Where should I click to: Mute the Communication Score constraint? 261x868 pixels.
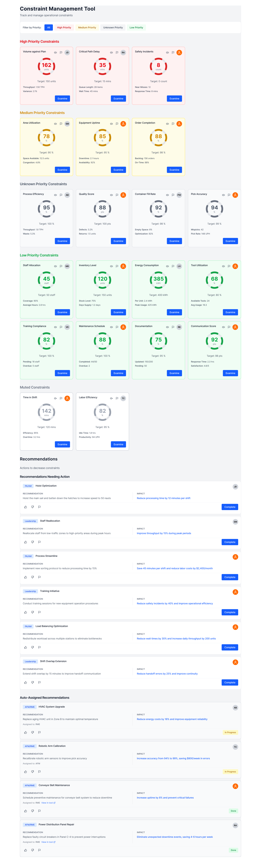(x=223, y=327)
